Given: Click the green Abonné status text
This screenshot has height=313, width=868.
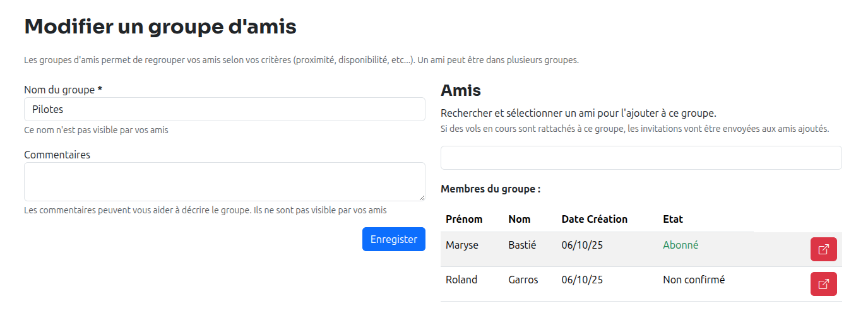Looking at the screenshot, I should coord(681,245).
